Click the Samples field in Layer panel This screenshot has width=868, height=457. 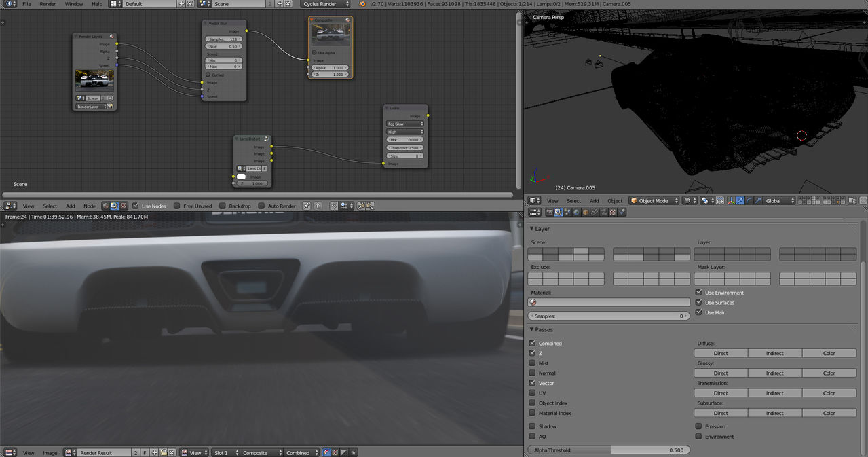click(x=609, y=316)
